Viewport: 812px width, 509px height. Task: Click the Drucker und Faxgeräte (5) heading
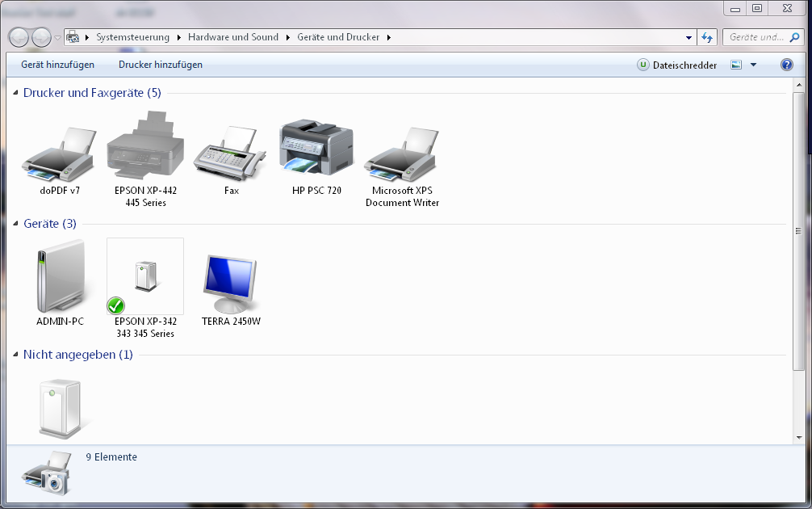coord(92,93)
